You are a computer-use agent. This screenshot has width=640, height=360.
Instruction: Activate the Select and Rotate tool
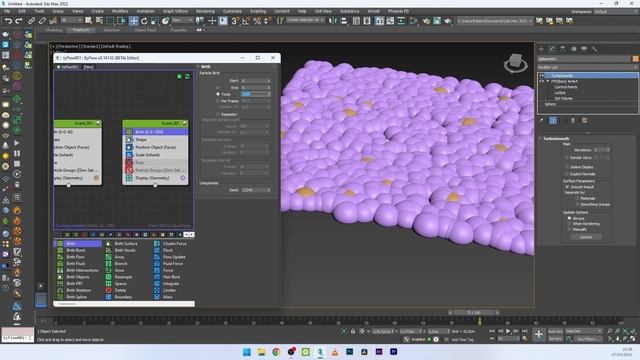coord(144,20)
